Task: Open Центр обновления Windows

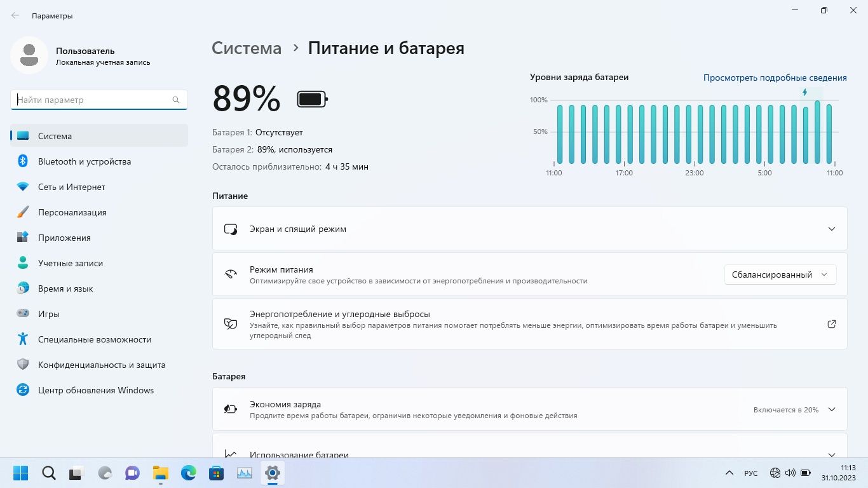Action: [99, 390]
